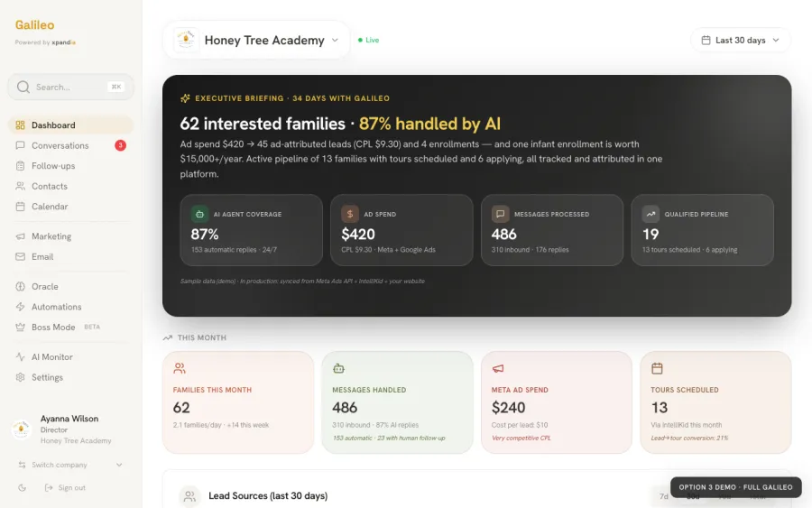Screen dimensions: 812x508
Task: Click the Ayanna Wilson profile avatar
Action: coord(22,429)
